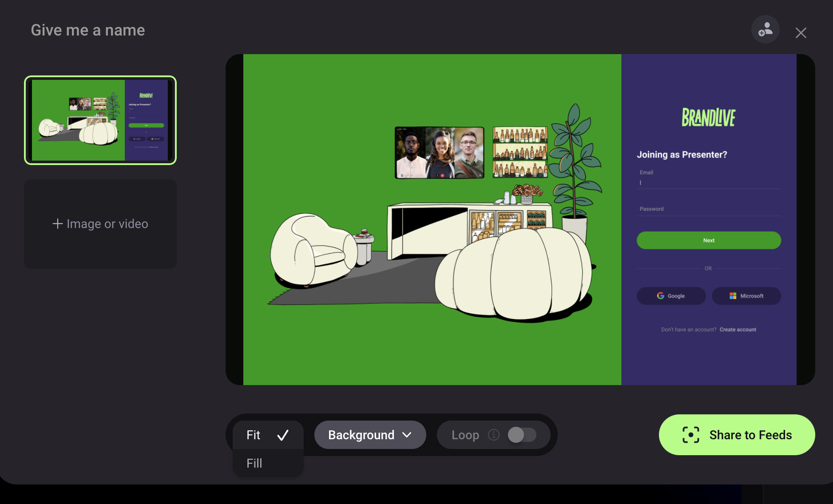Select the BrandLive login slide thumbnail

pos(100,120)
